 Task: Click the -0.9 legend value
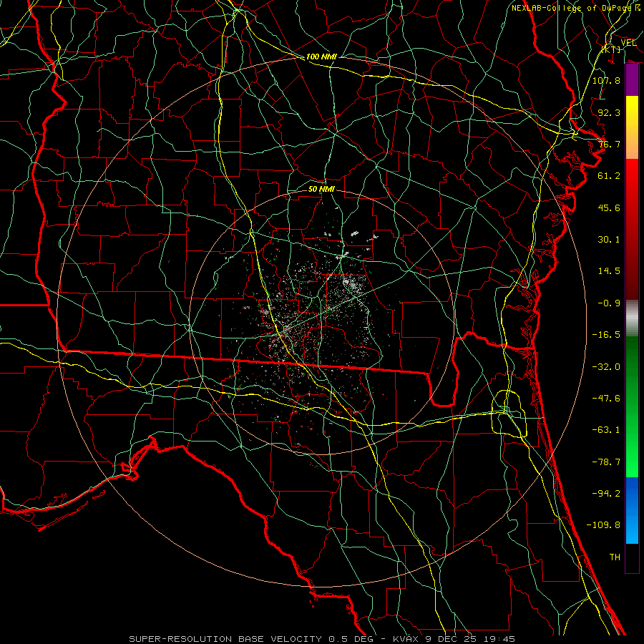click(x=609, y=303)
